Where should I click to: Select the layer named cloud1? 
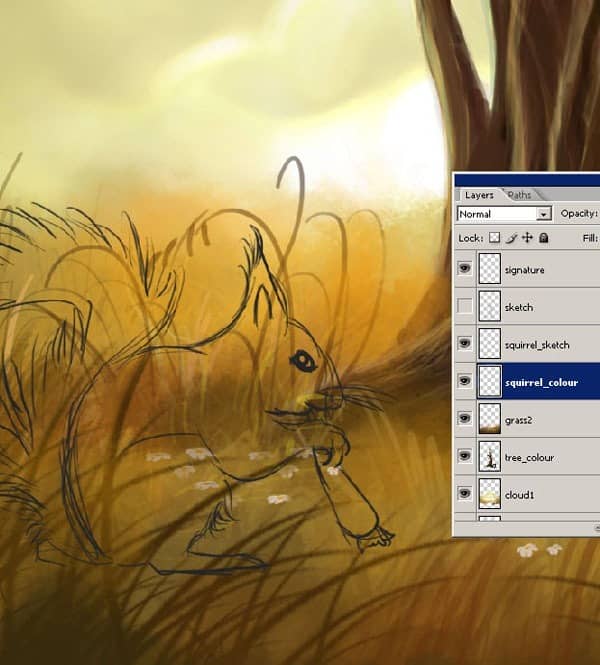pos(519,495)
